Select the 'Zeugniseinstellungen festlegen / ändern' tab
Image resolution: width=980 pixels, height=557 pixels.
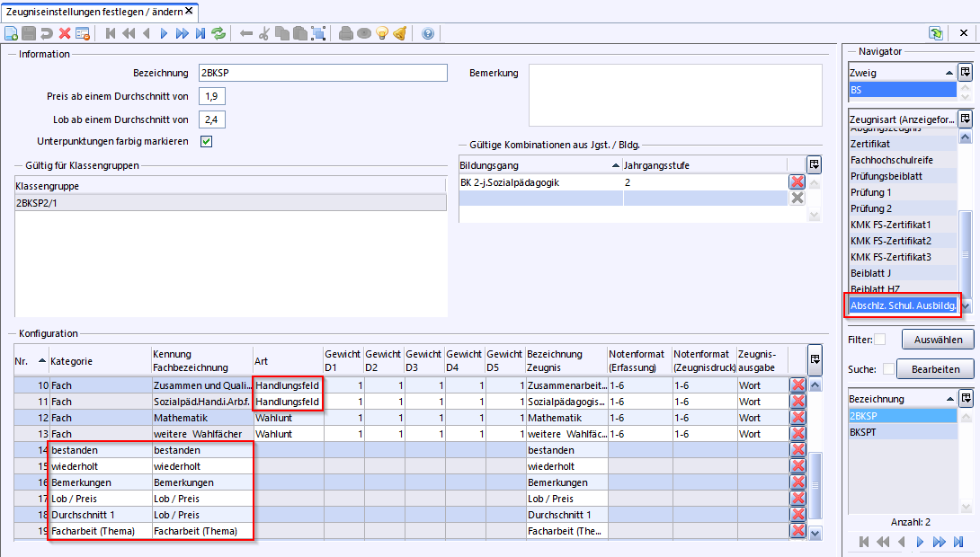93,11
